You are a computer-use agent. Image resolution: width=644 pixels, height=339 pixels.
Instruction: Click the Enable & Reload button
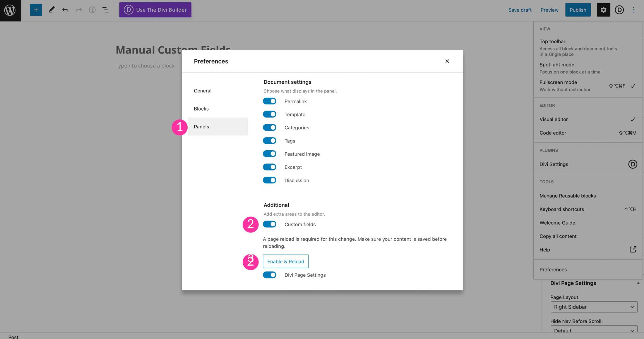click(x=285, y=261)
